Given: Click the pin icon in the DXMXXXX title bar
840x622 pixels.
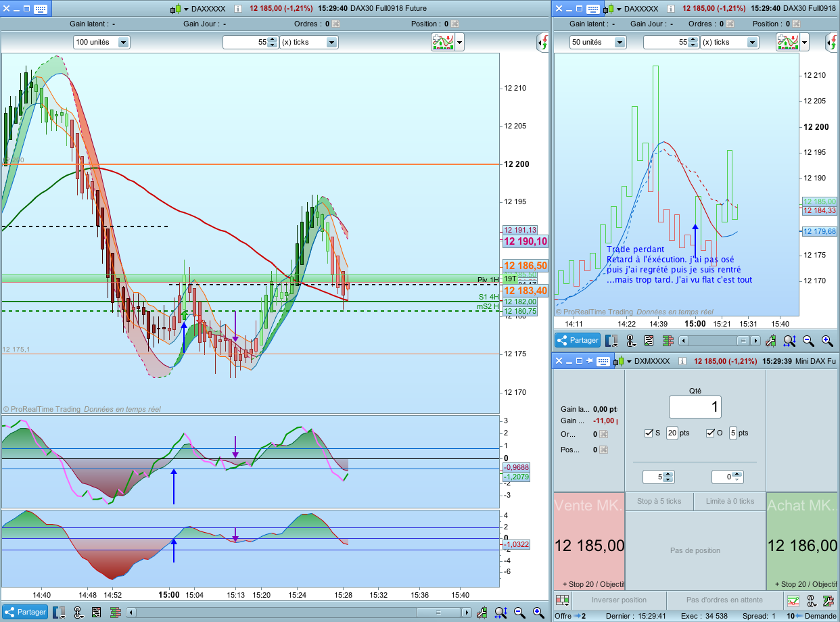Looking at the screenshot, I should [589, 361].
